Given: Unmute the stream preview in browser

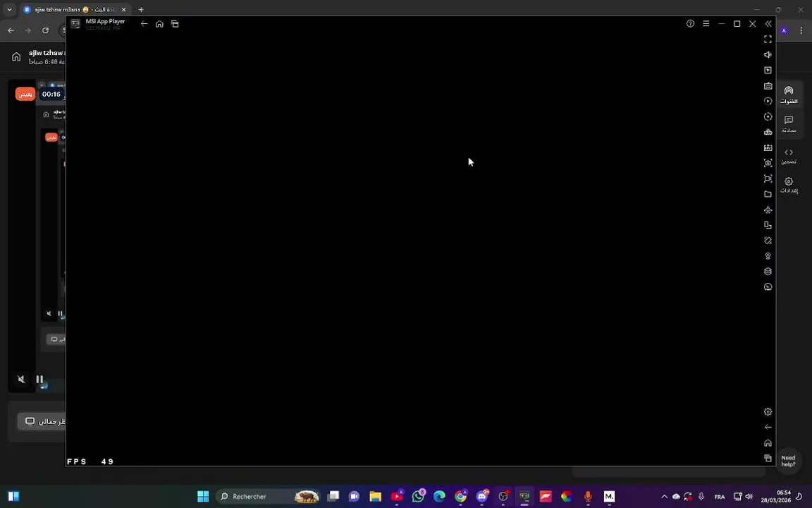Looking at the screenshot, I should pyautogui.click(x=21, y=380).
